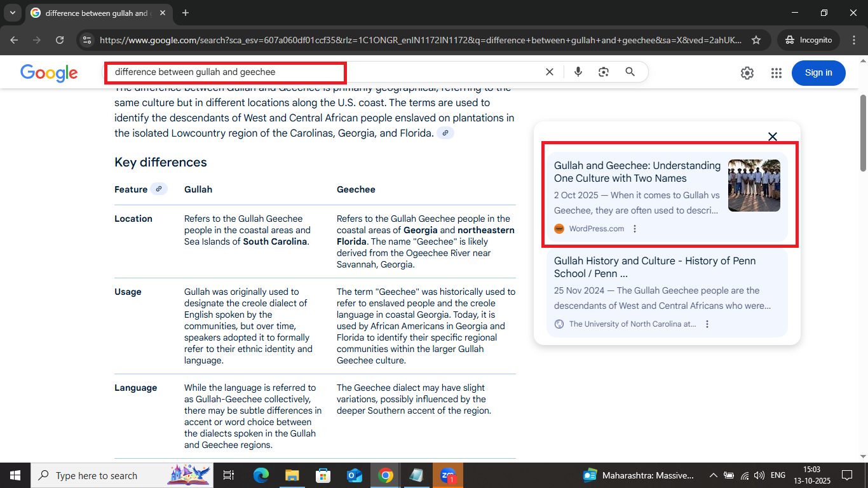Click the Sign in button
This screenshot has width=868, height=488.
coord(818,72)
